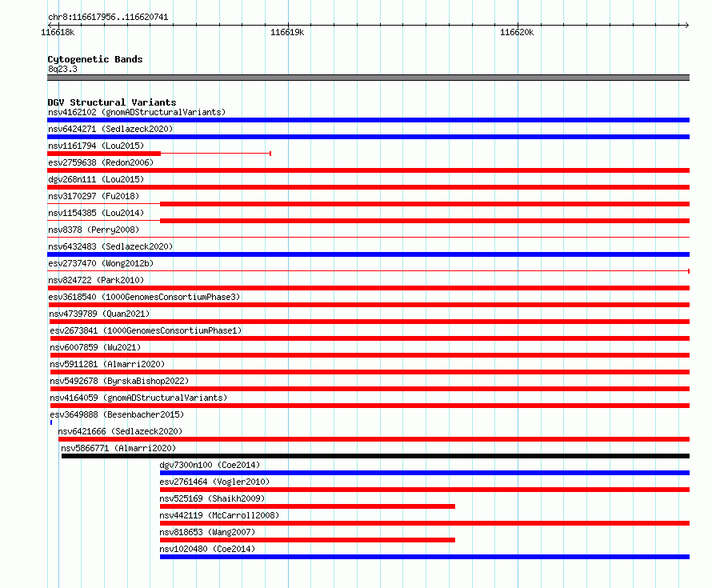
Task: Click the nsv6424271 (Sedlazeck2020) label
Action: (x=110, y=129)
